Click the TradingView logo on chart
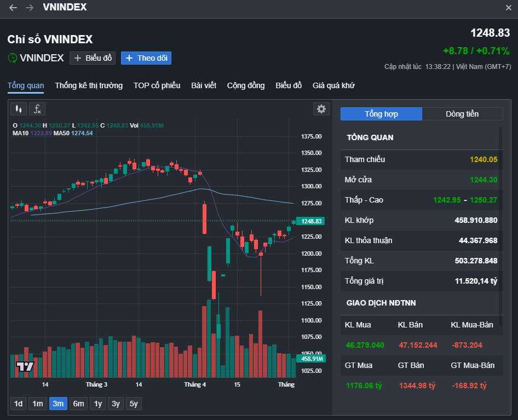 25,366
